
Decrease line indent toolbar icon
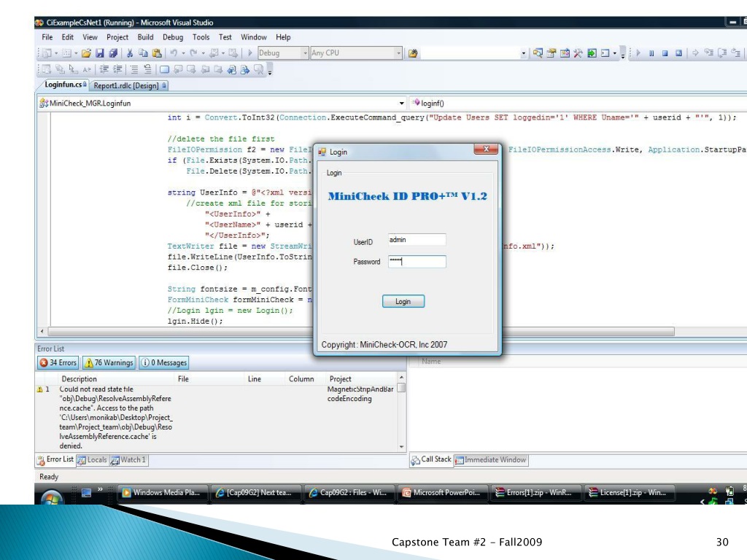click(104, 69)
